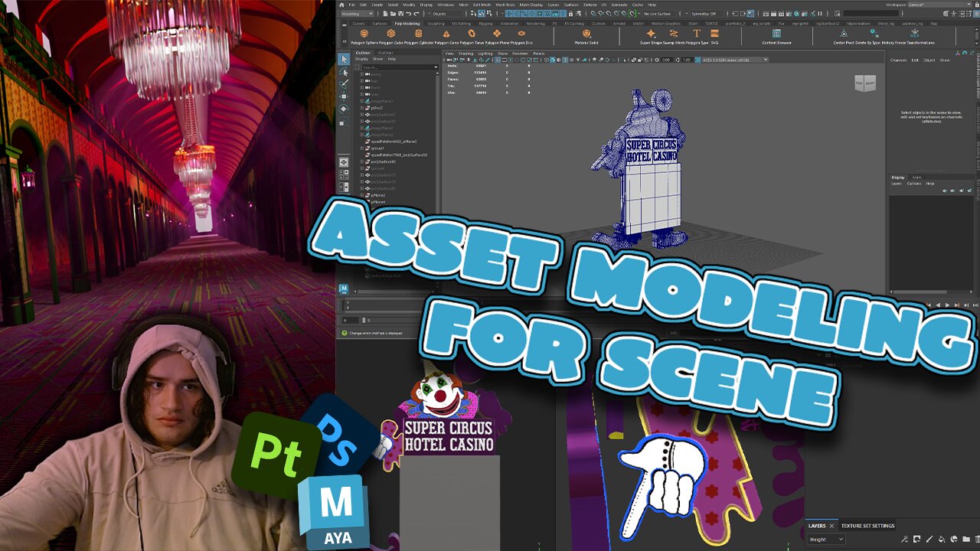The height and width of the screenshot is (551, 980).
Task: Toggle the Make Live magnet highlighted in green
Action: click(x=632, y=14)
